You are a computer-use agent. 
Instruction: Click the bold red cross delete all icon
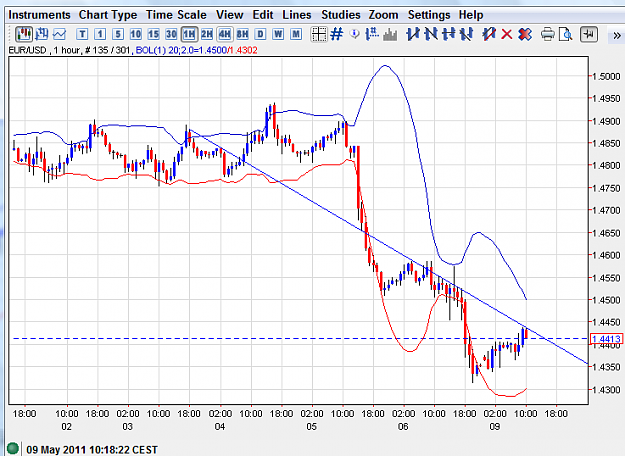point(525,34)
